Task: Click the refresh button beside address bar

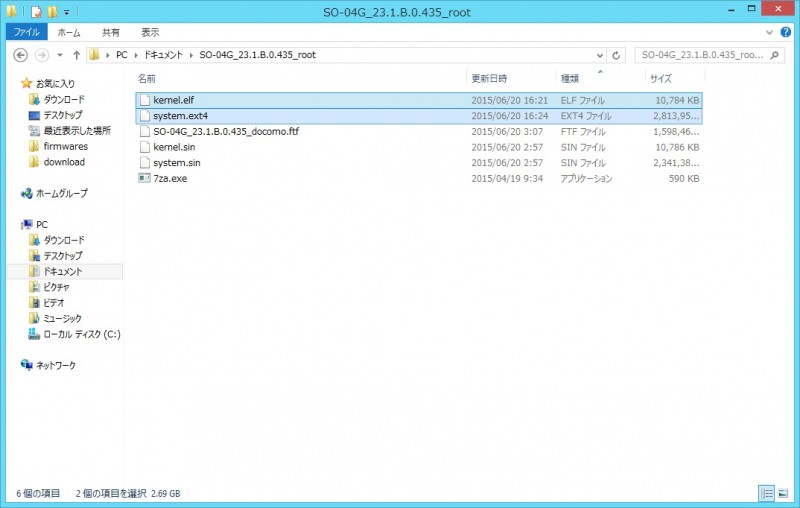Action: pyautogui.click(x=616, y=55)
